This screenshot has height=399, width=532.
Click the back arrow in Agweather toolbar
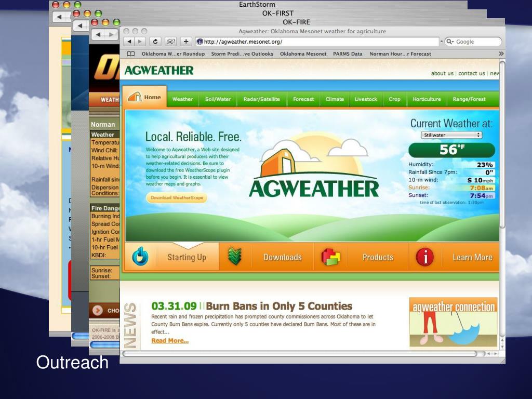click(x=129, y=42)
